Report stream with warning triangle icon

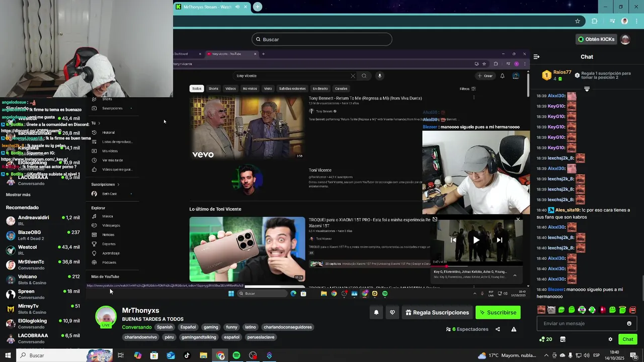514,329
